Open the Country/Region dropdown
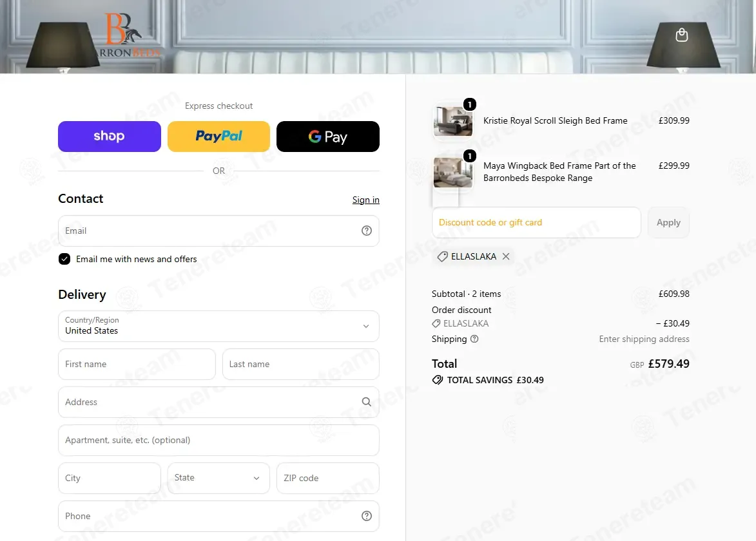This screenshot has height=541, width=756. click(218, 326)
